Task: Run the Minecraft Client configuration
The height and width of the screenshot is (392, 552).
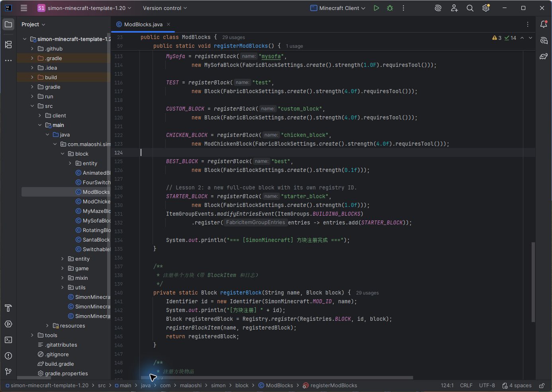Action: point(376,8)
